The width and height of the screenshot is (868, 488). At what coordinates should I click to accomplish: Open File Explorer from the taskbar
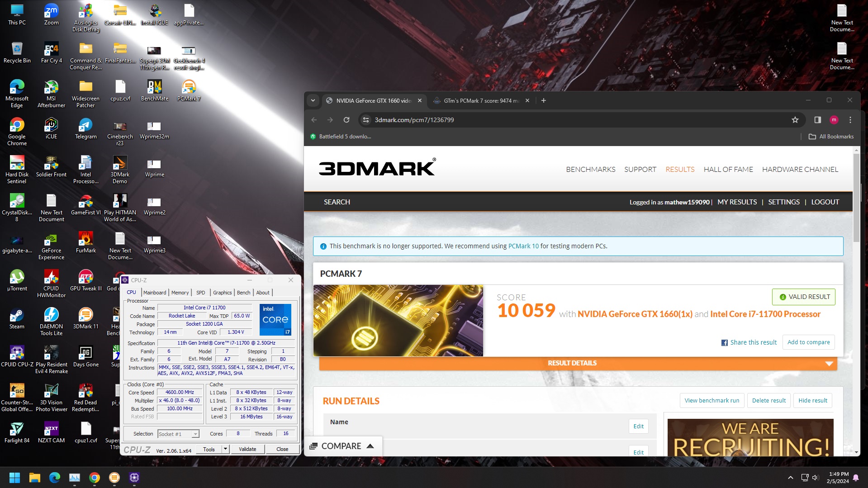(35, 478)
